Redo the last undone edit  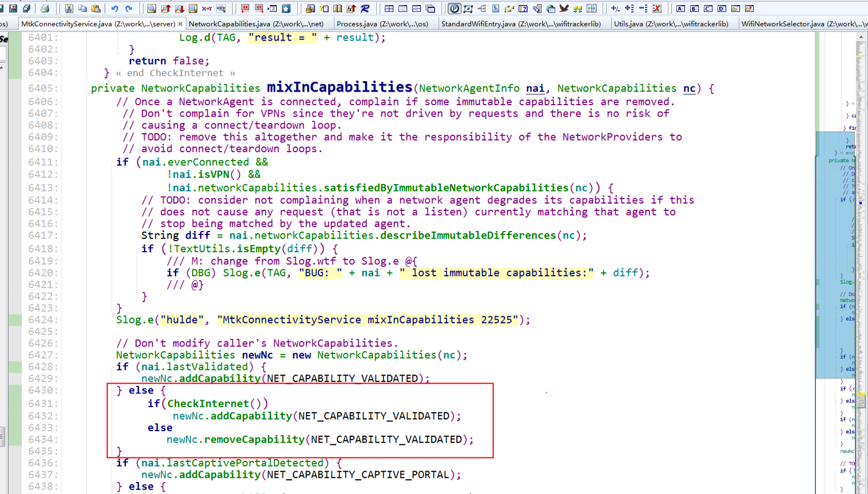tap(129, 9)
